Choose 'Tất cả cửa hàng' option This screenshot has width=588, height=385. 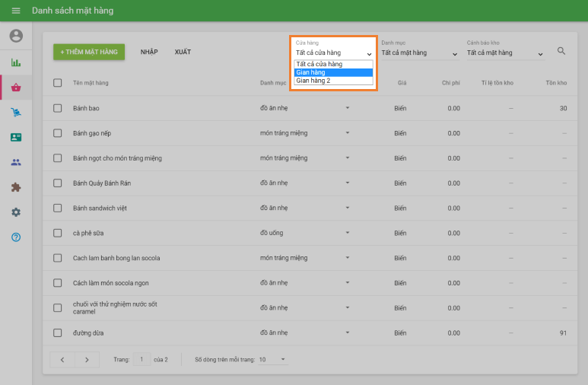pos(333,64)
